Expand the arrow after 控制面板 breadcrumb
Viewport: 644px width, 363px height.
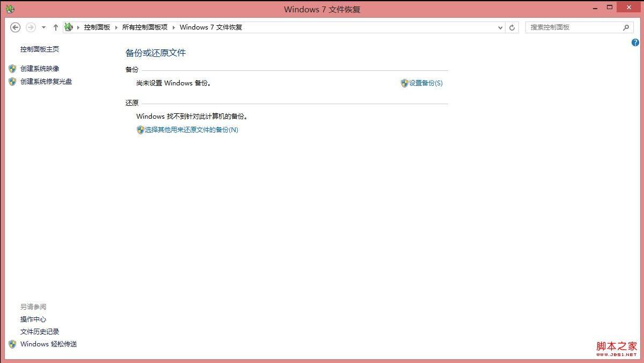(x=116, y=27)
